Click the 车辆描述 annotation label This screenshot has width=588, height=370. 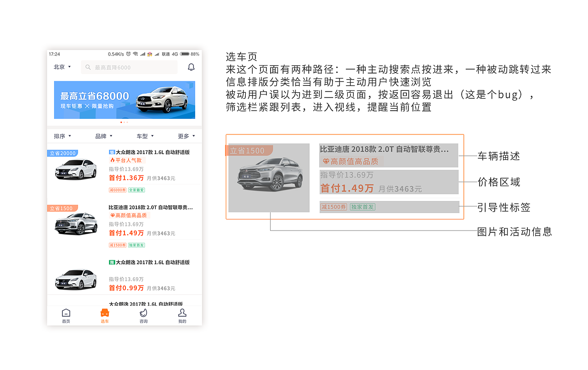pyautogui.click(x=498, y=156)
